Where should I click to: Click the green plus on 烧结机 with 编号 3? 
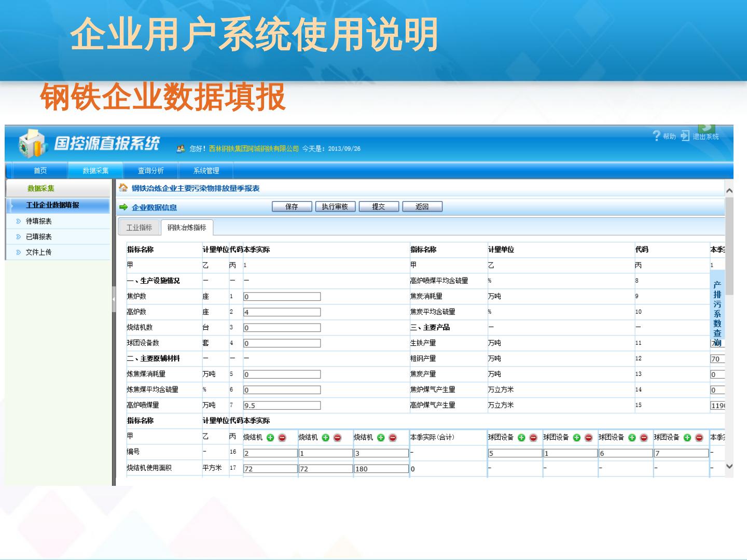pos(381,438)
